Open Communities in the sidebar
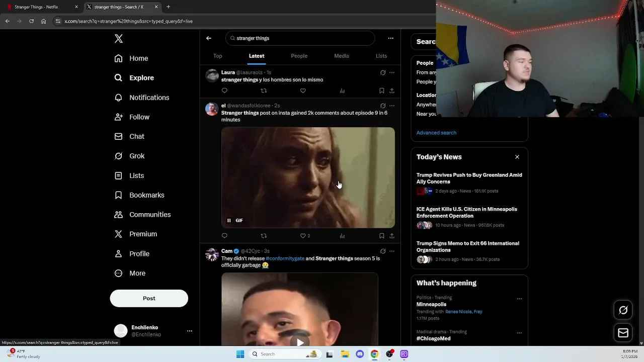The width and height of the screenshot is (644, 362). tap(142, 215)
